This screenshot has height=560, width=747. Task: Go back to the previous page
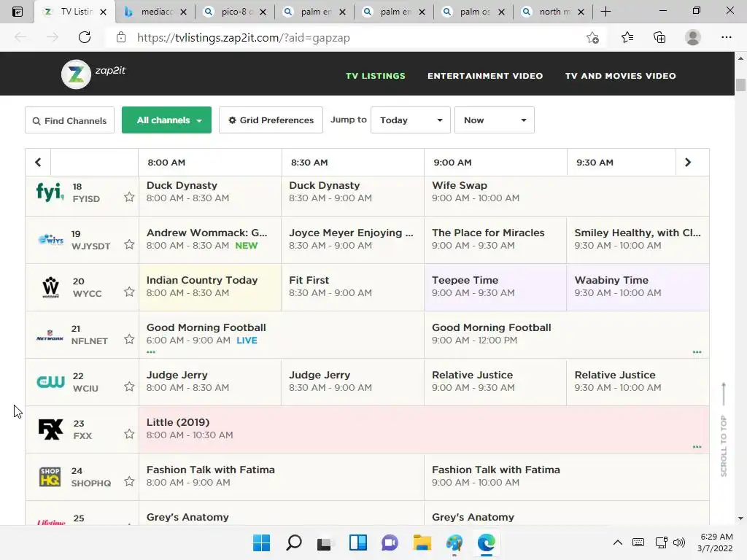coord(20,38)
